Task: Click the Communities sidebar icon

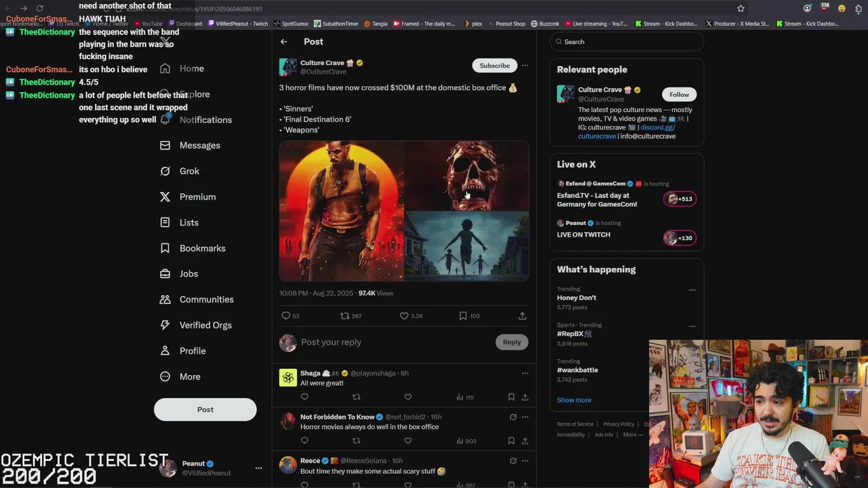Action: pos(165,300)
